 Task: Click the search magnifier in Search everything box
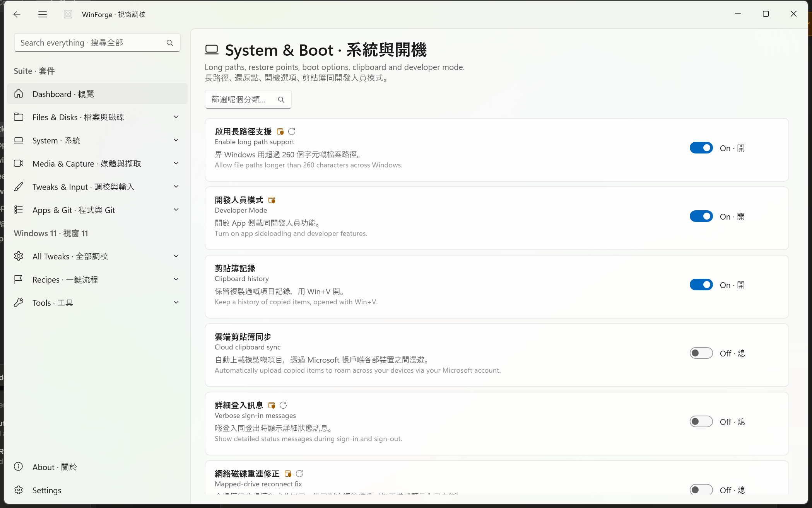[170, 43]
